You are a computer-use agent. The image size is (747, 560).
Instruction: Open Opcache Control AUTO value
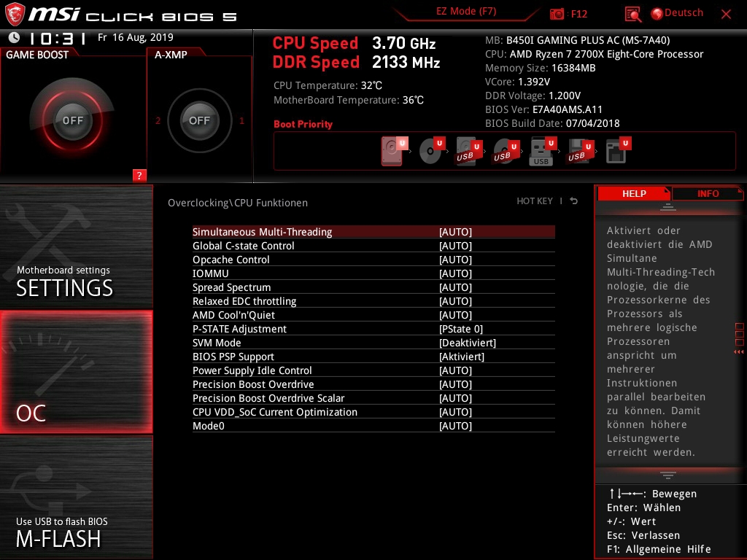[x=455, y=260]
